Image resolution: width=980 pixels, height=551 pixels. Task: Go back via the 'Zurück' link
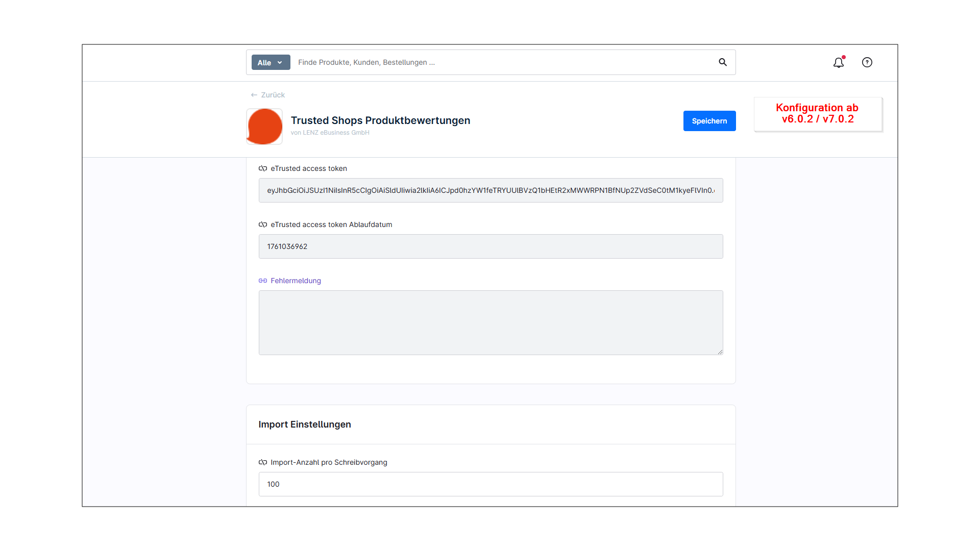(x=268, y=95)
